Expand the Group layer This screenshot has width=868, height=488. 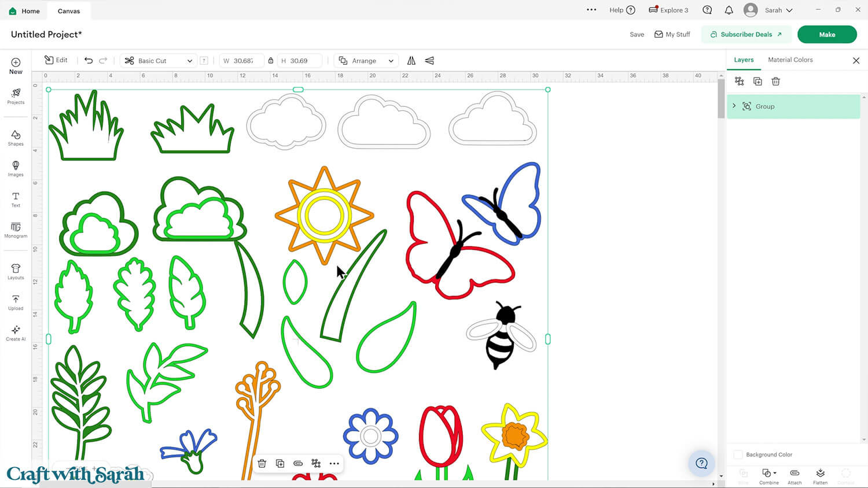point(734,106)
